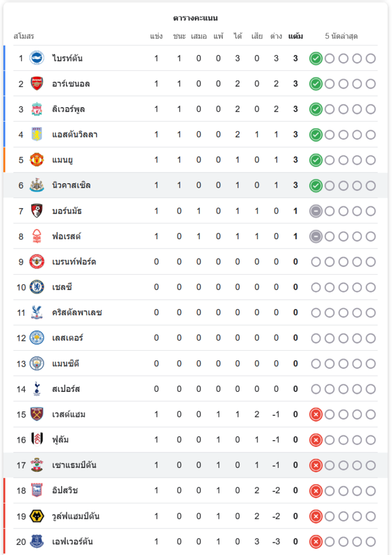Click the Aston Villa crest icon
This screenshot has height=555, width=392.
coord(37,134)
